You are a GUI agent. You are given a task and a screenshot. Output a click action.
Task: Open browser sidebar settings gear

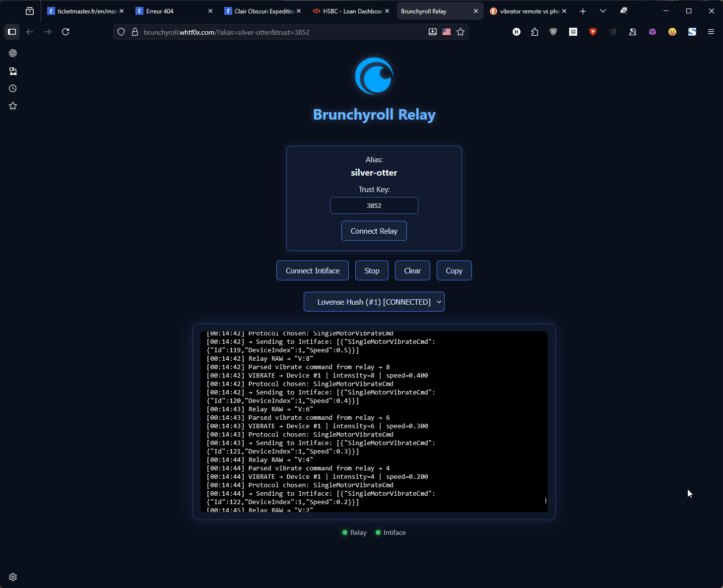[x=13, y=577]
